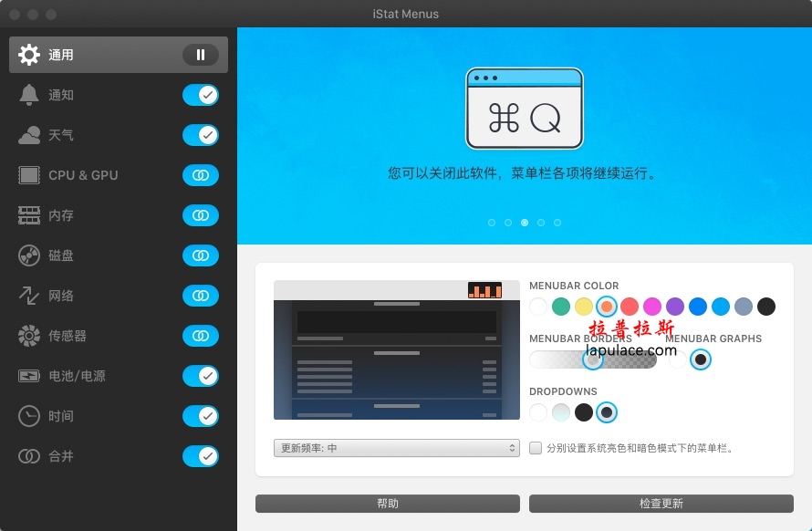Toggle the 传感器 switch
Screen dimensions: 812x531
coord(201,336)
